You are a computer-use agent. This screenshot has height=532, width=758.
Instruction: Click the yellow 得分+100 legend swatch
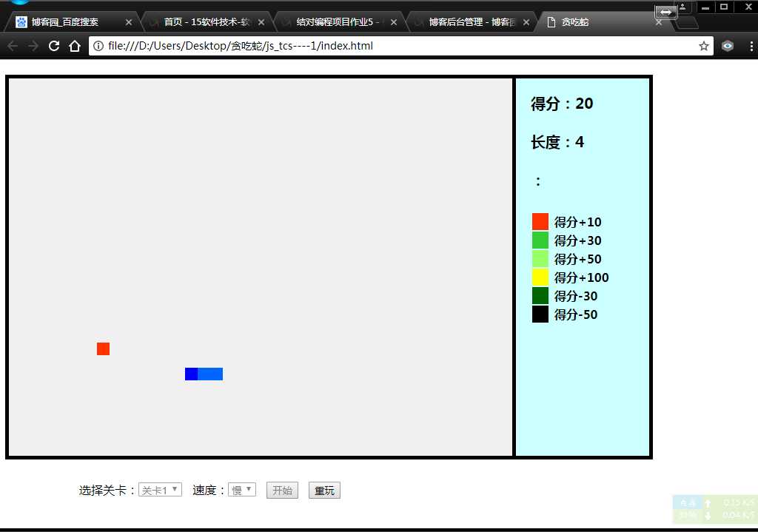click(540, 277)
